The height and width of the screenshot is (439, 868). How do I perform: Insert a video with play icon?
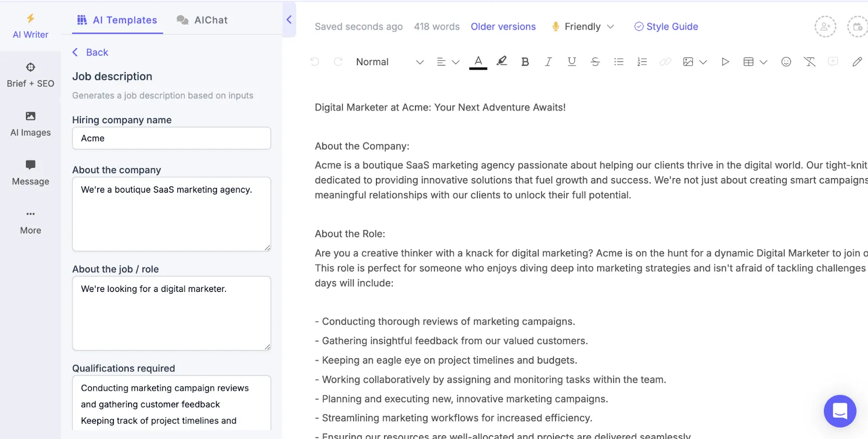point(725,62)
